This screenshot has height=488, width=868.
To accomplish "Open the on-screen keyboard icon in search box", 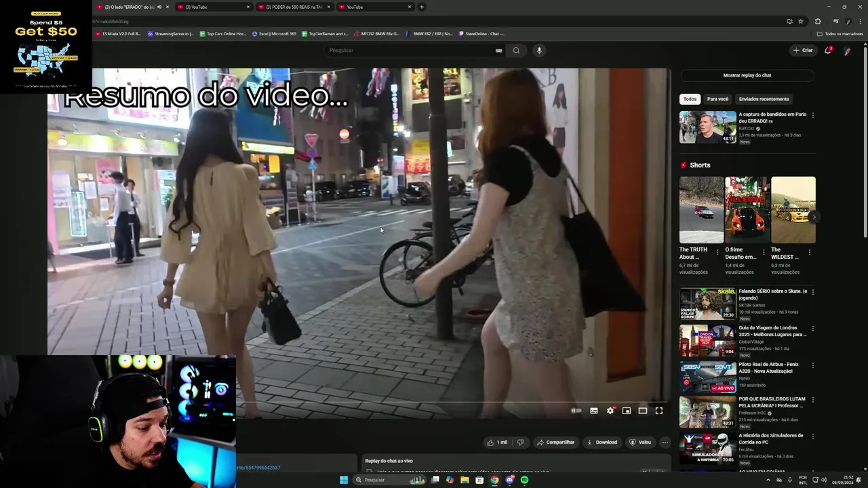I will click(x=498, y=50).
